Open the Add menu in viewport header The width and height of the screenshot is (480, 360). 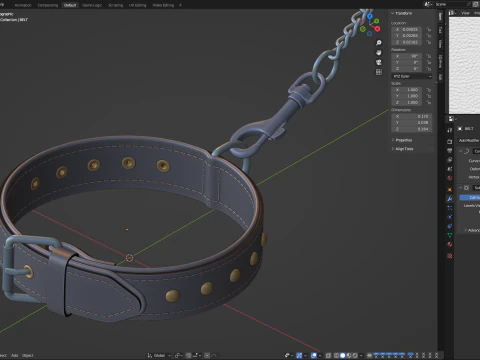14,355
